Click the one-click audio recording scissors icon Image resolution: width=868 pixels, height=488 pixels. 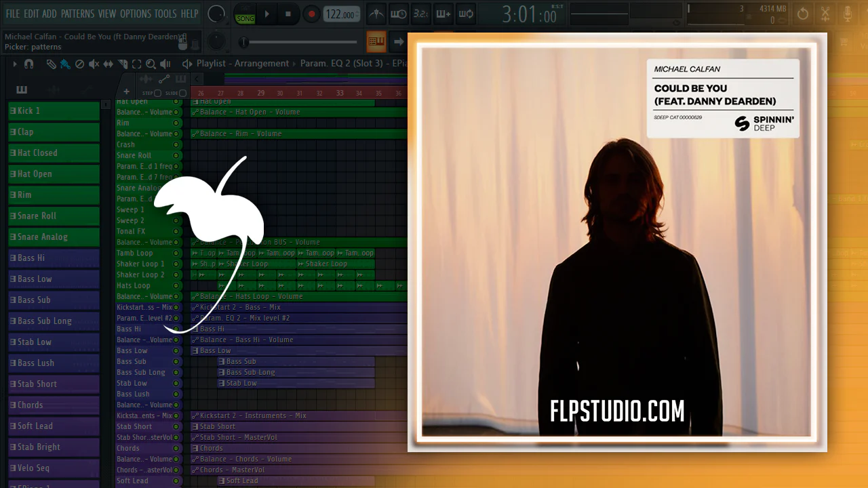825,14
